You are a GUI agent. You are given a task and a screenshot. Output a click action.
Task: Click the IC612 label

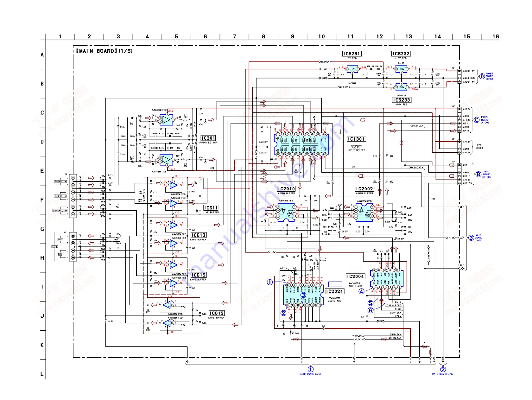tap(217, 313)
